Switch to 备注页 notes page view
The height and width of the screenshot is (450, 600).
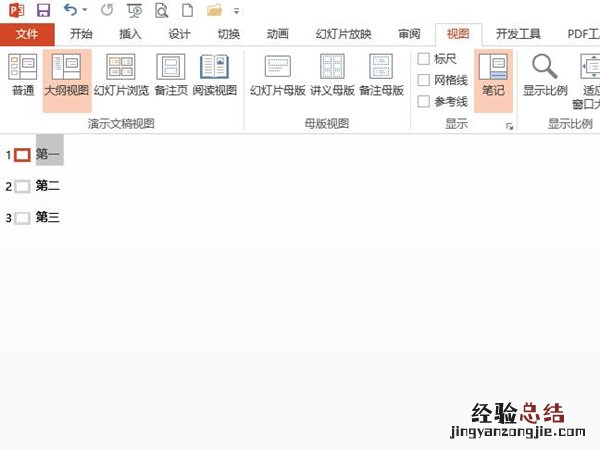pyautogui.click(x=171, y=76)
